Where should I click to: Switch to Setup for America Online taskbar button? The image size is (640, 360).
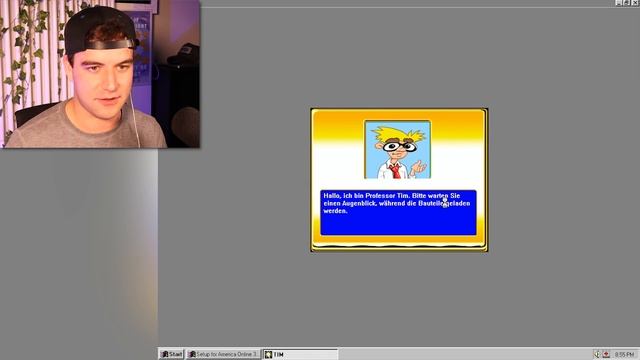pyautogui.click(x=223, y=354)
